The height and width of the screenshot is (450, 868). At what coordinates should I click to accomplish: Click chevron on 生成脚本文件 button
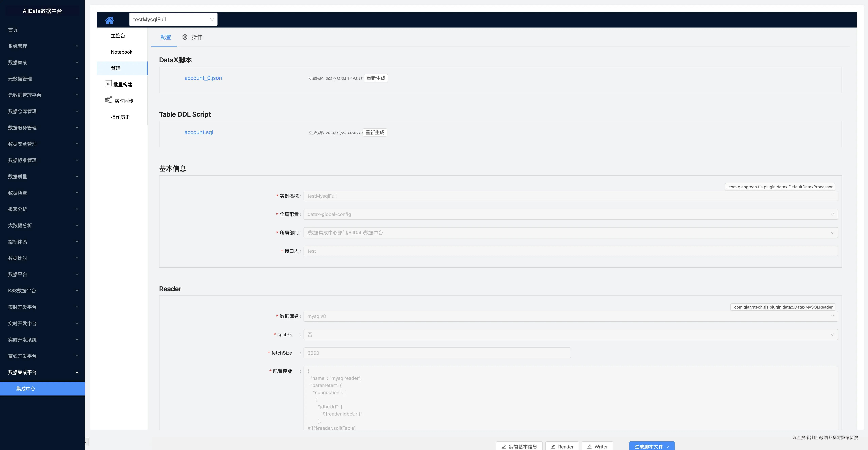point(667,447)
